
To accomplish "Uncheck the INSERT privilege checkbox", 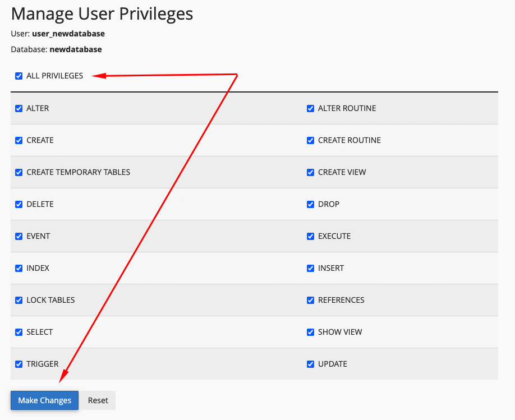I will pos(311,268).
